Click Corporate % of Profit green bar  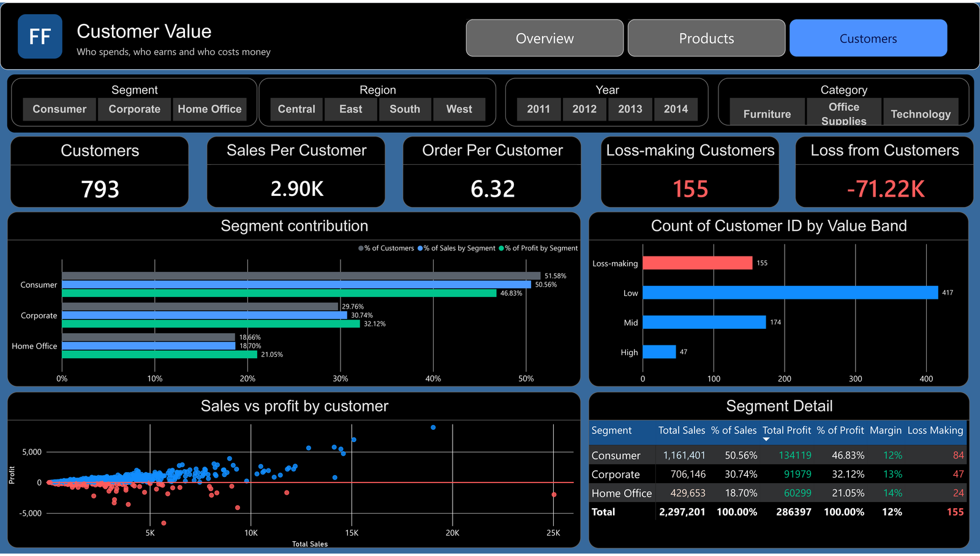coord(211,324)
